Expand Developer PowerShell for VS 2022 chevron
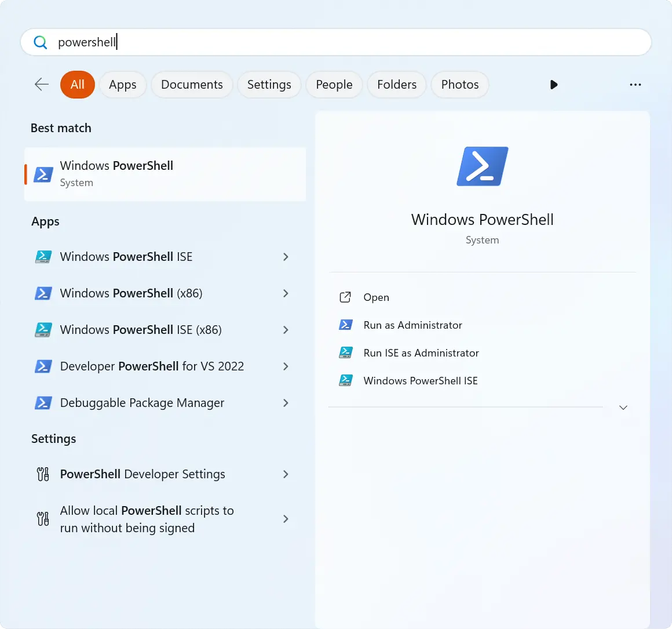This screenshot has height=629, width=672. point(286,366)
